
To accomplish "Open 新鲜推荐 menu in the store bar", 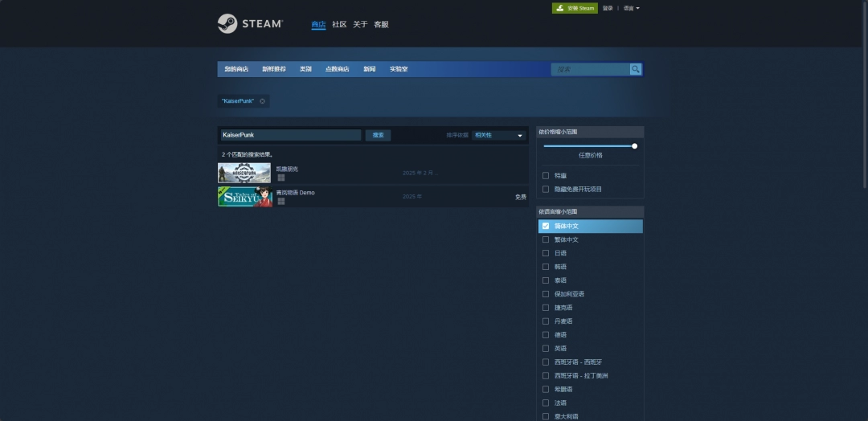I will point(274,69).
